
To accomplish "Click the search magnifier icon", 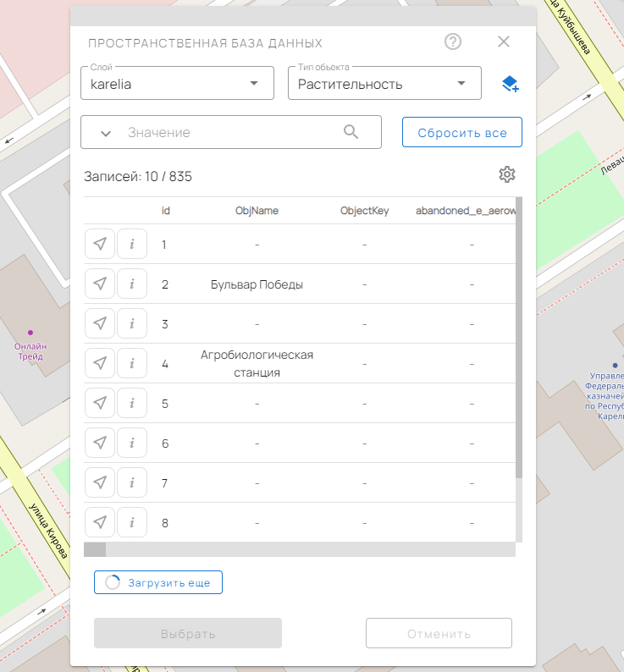I will click(351, 132).
